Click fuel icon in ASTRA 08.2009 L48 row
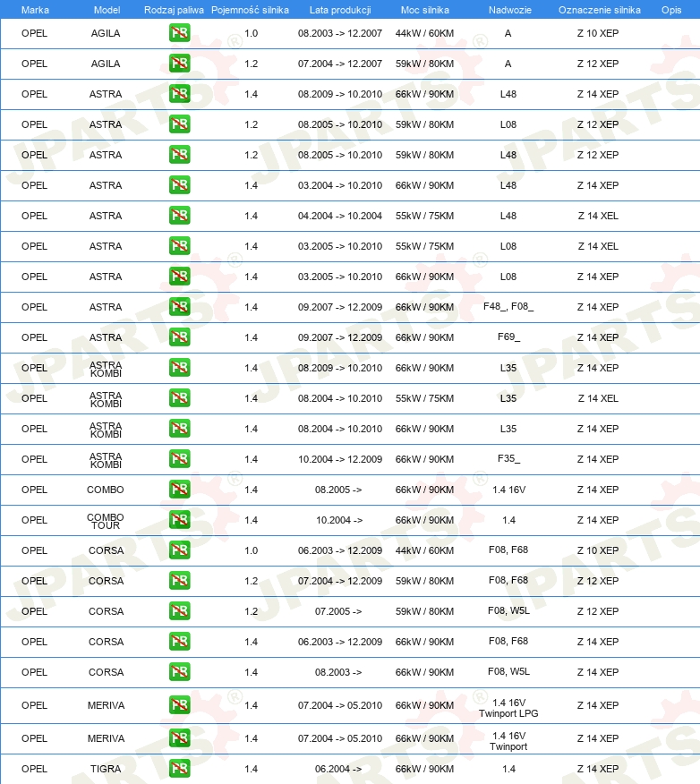 click(x=180, y=94)
